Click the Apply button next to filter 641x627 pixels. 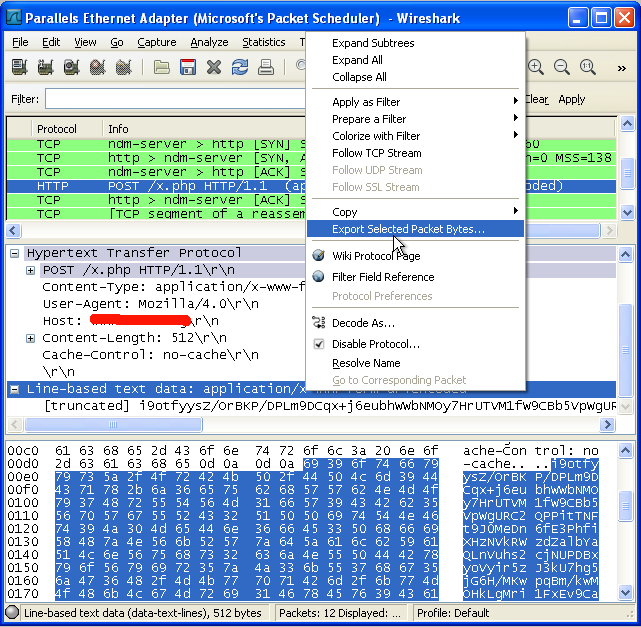coord(572,99)
